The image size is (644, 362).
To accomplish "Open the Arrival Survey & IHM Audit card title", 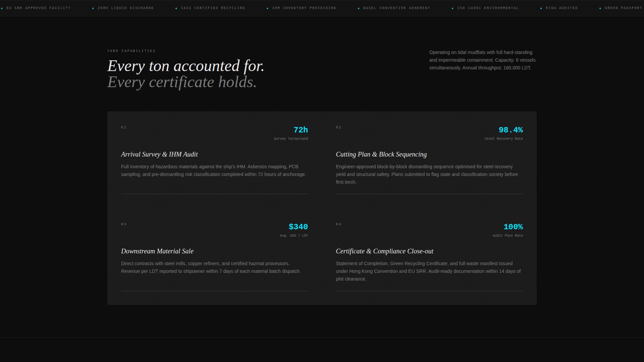I will (159, 154).
